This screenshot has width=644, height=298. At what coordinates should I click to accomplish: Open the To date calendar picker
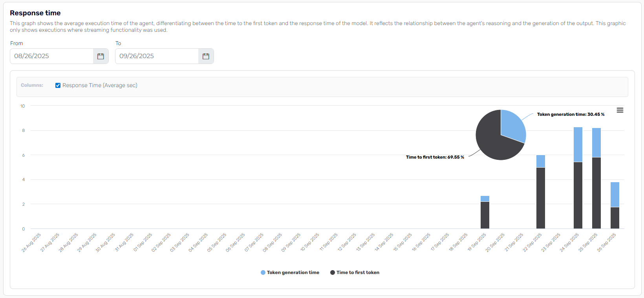pyautogui.click(x=206, y=56)
